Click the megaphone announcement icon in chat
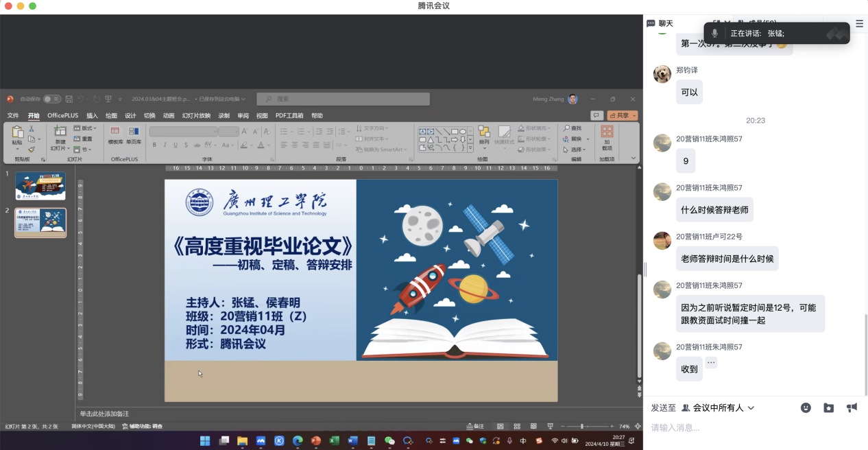 pyautogui.click(x=852, y=407)
